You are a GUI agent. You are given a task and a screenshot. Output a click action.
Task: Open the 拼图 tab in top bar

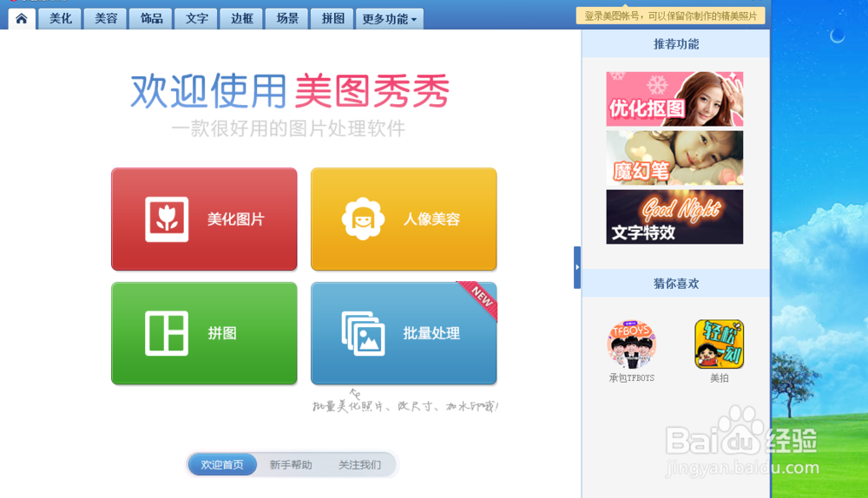click(x=332, y=19)
